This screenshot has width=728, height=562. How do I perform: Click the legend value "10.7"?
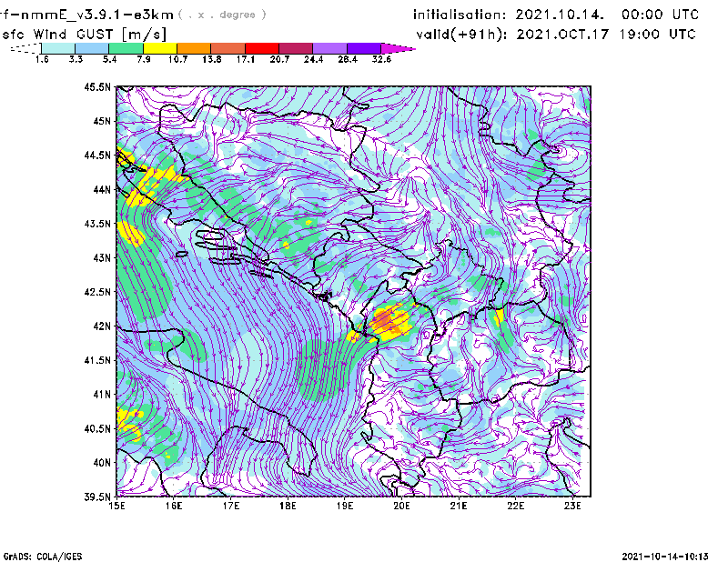pyautogui.click(x=177, y=59)
